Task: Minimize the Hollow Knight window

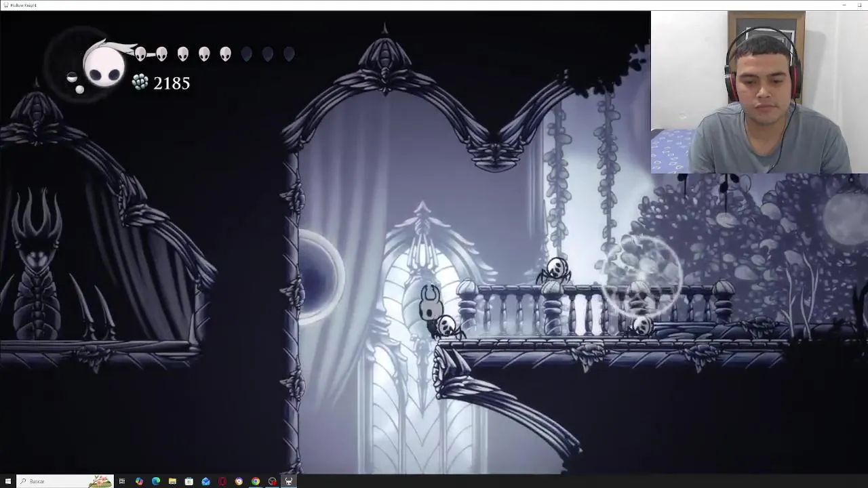Action: 844,5
